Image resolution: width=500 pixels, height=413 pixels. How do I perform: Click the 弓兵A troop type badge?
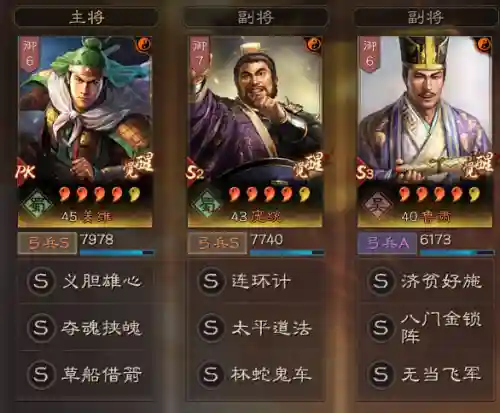pos(387,243)
